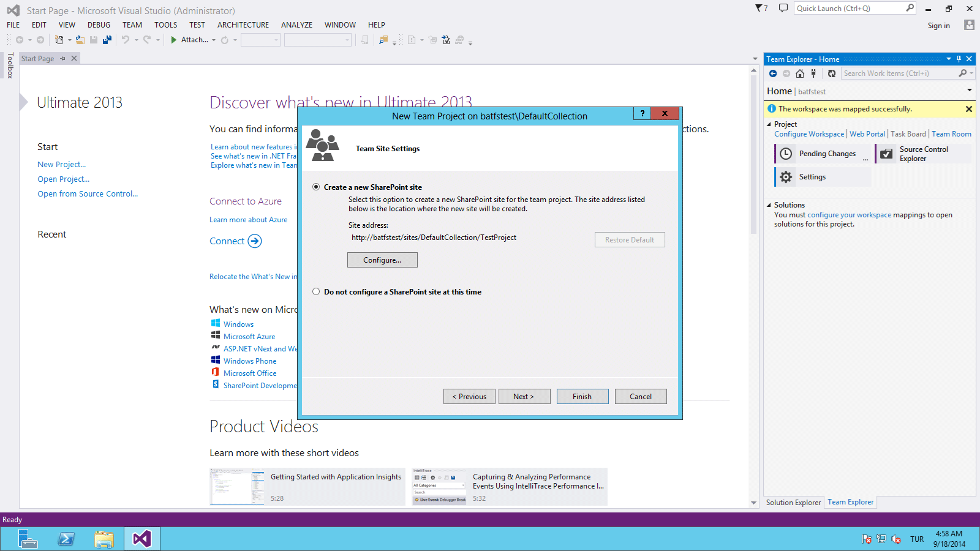Collapse the Project section

pos(770,124)
